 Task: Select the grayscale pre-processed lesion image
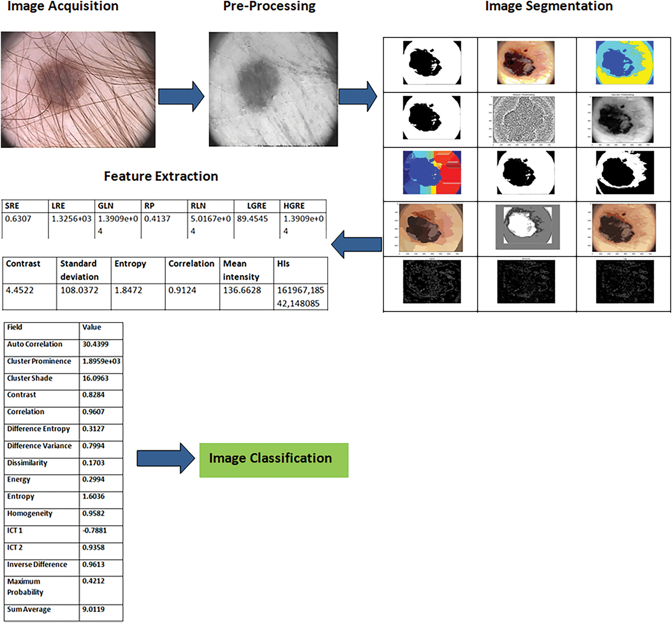coord(273,89)
